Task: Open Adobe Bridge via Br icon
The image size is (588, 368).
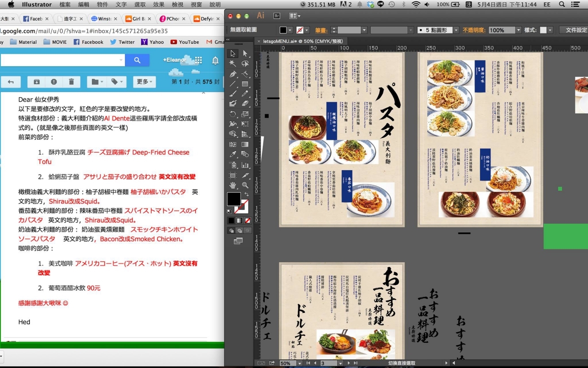Action: [x=277, y=16]
